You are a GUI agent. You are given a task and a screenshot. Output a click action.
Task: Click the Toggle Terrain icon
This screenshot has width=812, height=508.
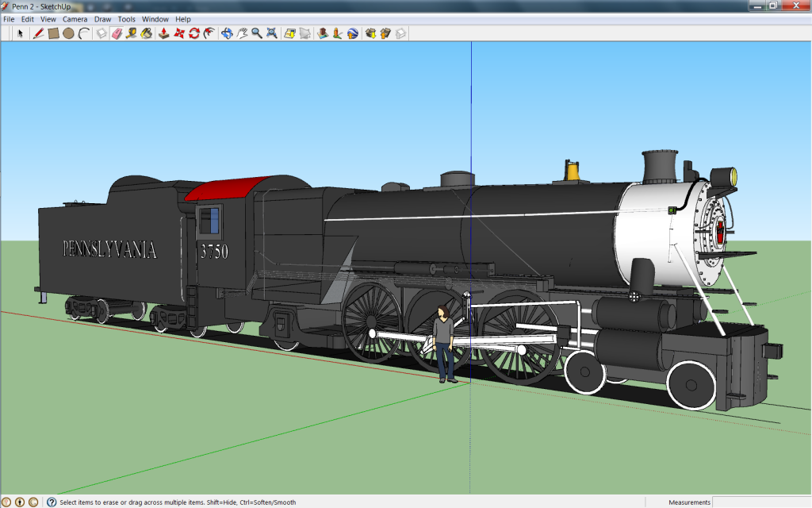pyautogui.click(x=305, y=33)
